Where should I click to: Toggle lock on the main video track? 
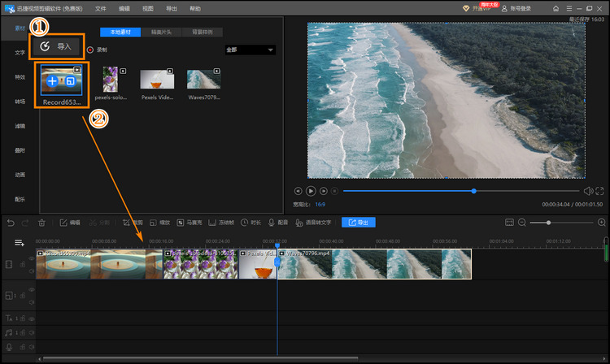23,265
